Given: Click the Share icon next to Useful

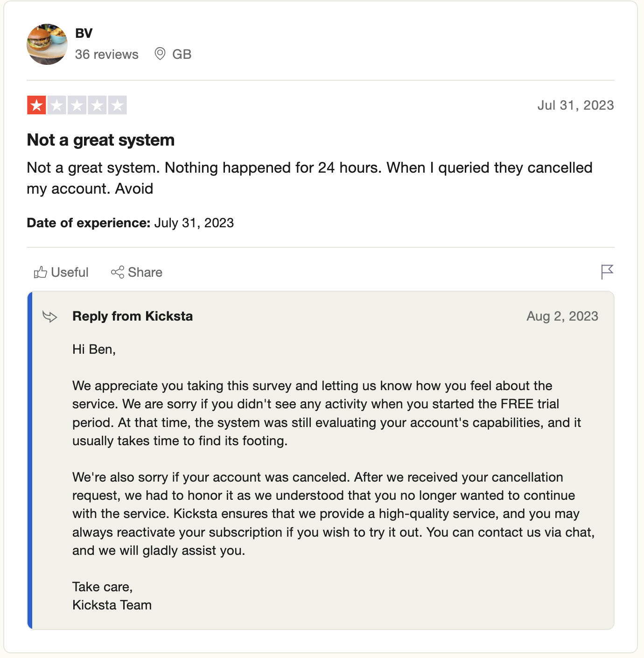Looking at the screenshot, I should (118, 272).
